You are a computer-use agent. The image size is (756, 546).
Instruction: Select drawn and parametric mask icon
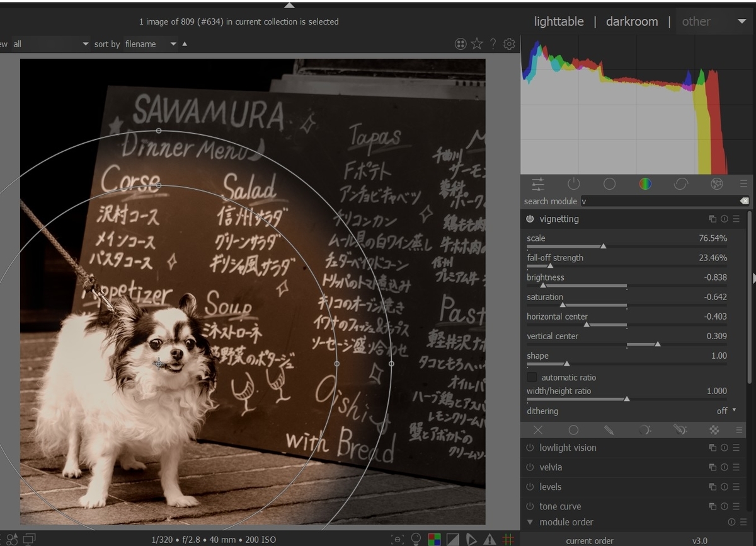point(680,430)
